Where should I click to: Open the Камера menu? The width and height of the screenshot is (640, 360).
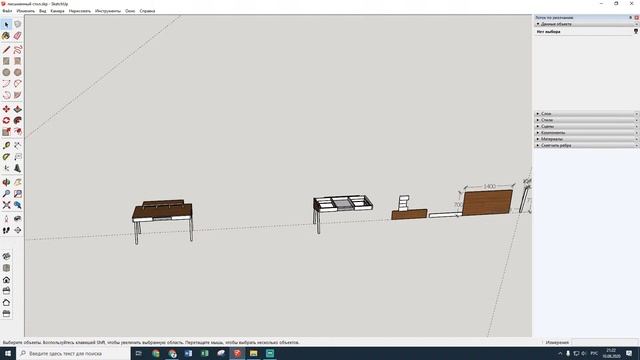(x=57, y=11)
